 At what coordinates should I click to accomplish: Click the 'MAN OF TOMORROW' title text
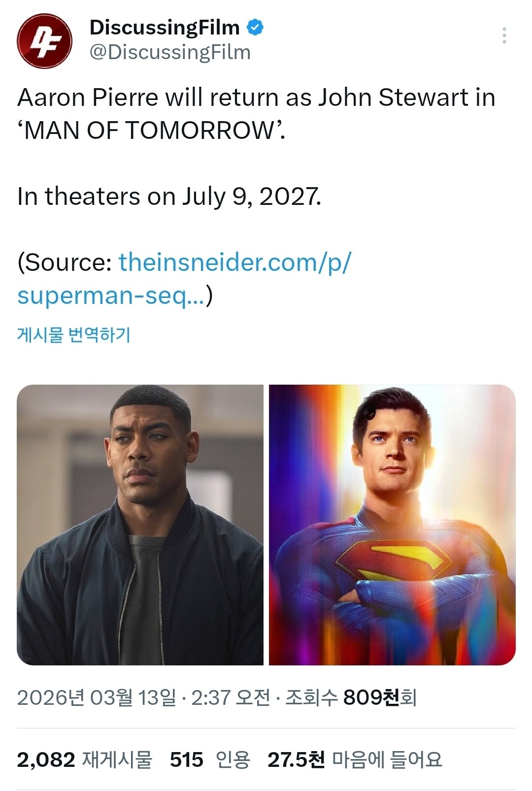151,131
